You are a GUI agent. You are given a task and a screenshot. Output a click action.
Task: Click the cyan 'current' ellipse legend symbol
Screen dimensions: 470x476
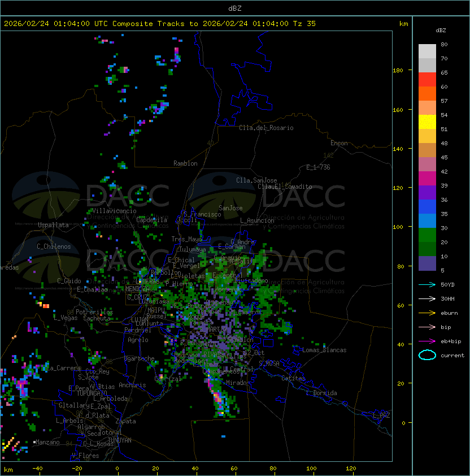[427, 355]
